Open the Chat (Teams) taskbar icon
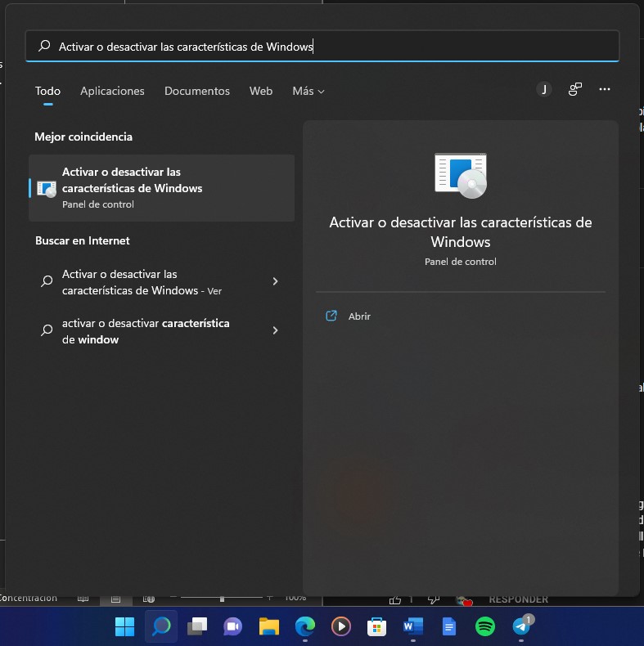The image size is (644, 646). click(x=233, y=626)
